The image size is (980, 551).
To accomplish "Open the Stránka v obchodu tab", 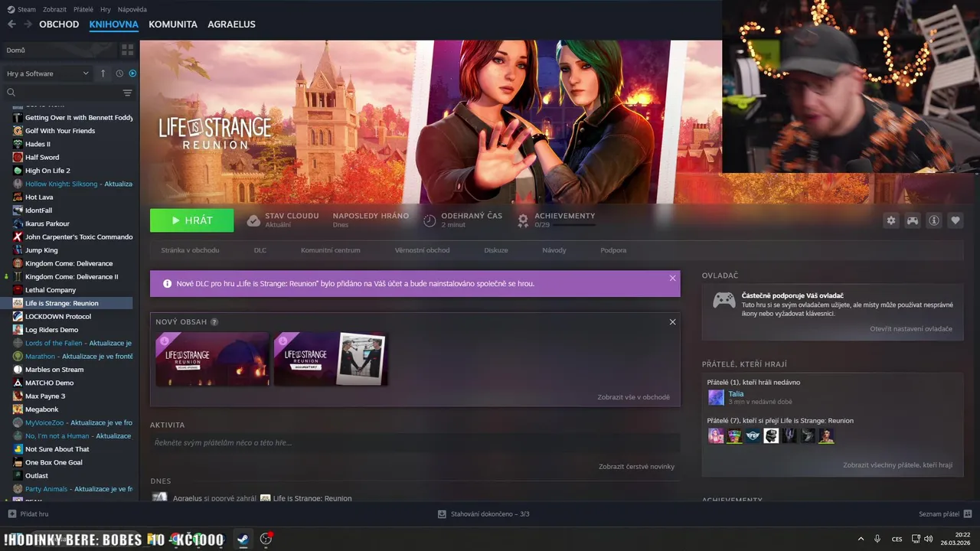I will point(190,250).
